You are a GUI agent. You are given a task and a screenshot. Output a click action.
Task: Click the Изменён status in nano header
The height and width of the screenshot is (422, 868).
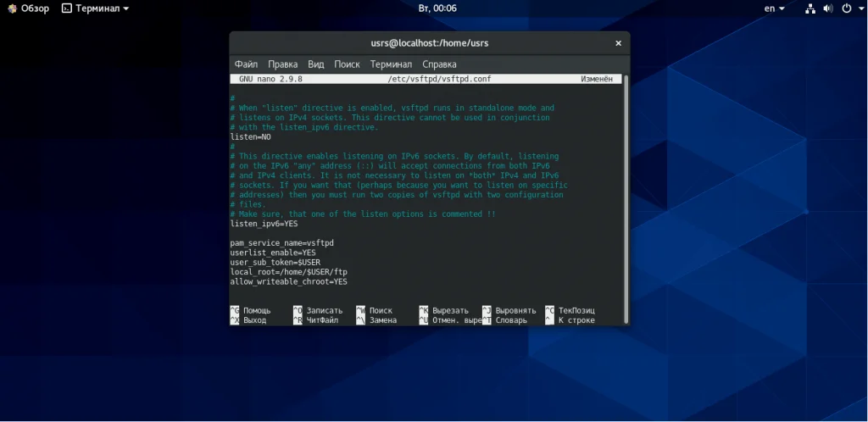[596, 79]
